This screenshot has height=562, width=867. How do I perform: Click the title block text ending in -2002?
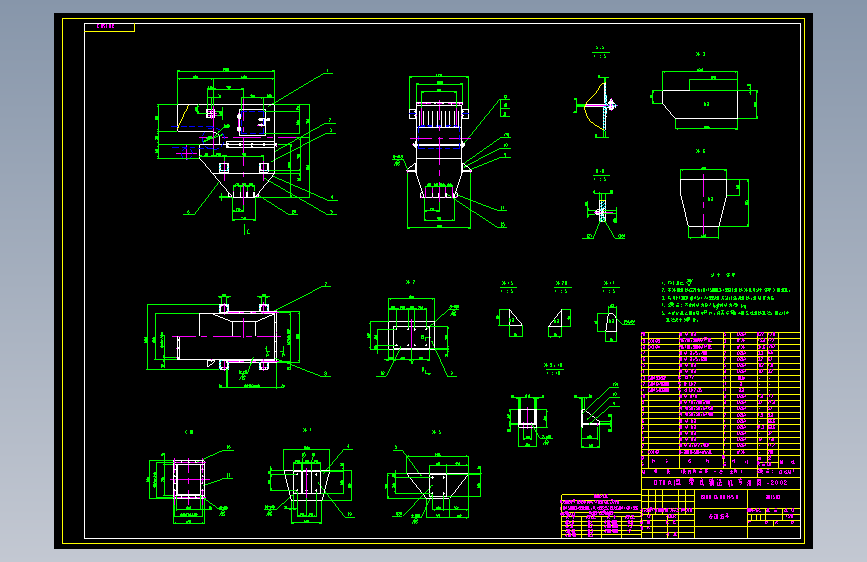click(x=720, y=482)
